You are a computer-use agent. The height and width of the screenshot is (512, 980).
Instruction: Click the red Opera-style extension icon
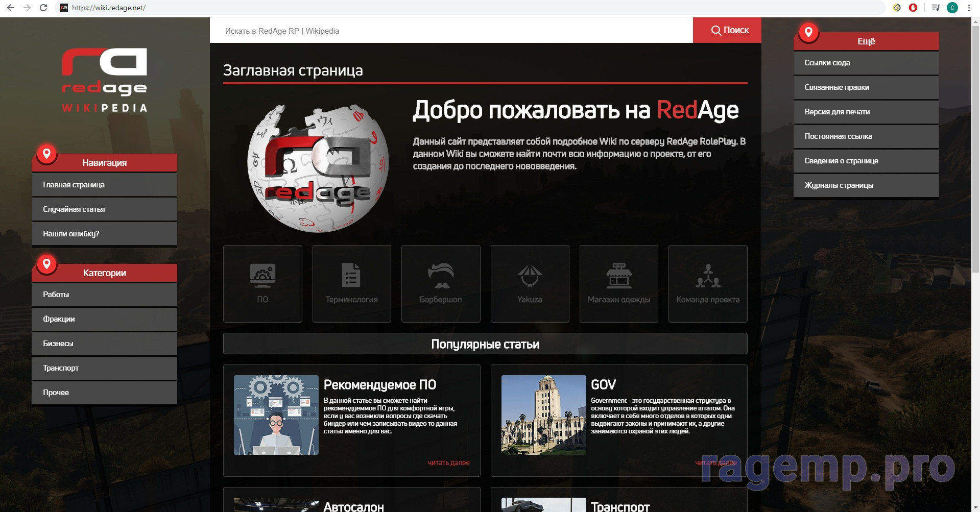913,8
